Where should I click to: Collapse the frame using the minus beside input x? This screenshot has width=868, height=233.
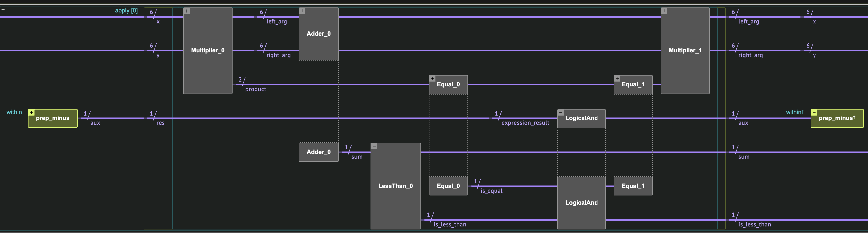pos(147,11)
